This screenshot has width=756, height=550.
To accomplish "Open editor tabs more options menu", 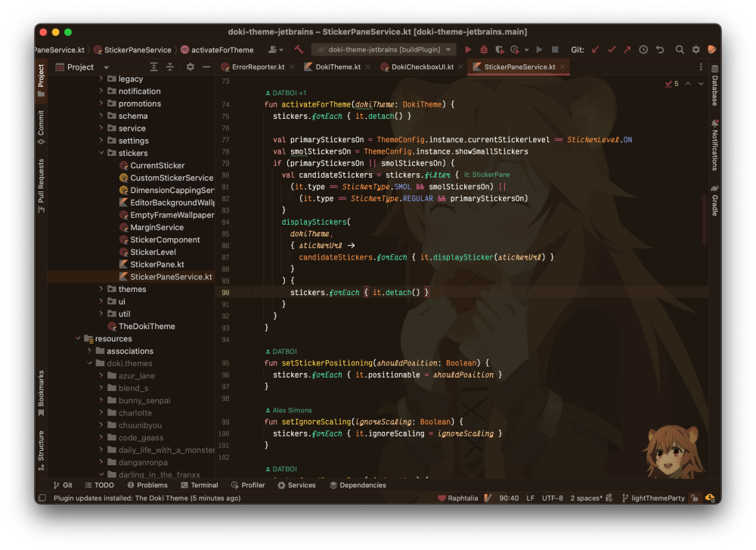I will [x=701, y=67].
